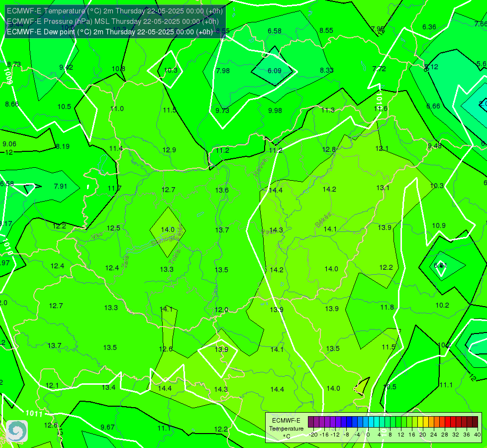The width and height of the screenshot is (487, 448).
Task: Click the temperature value 7.98
Action: click(223, 71)
